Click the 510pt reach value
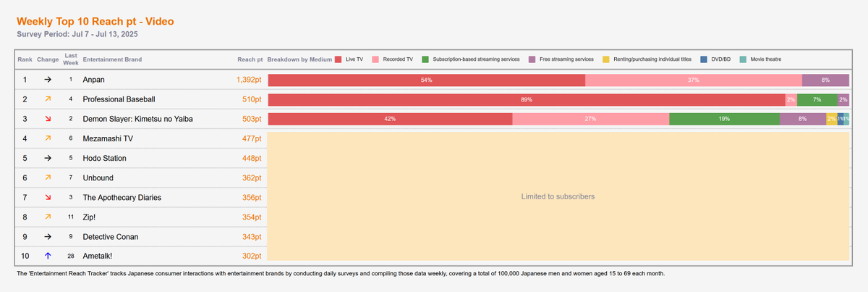Viewport: 868px width, 292px height. click(252, 99)
